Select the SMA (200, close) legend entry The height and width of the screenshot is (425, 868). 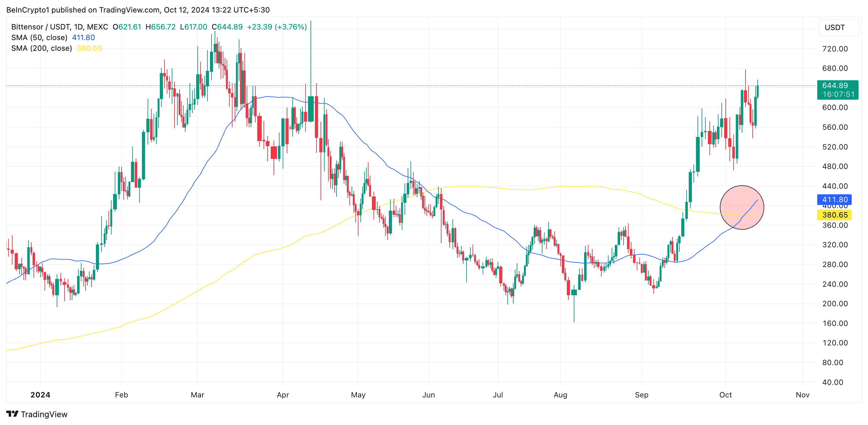coord(41,48)
